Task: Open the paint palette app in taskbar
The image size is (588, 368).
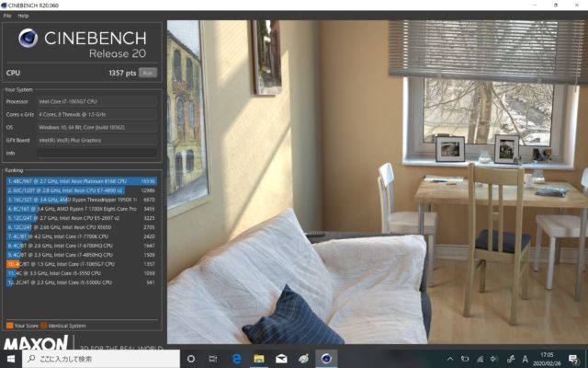Action: click(304, 359)
